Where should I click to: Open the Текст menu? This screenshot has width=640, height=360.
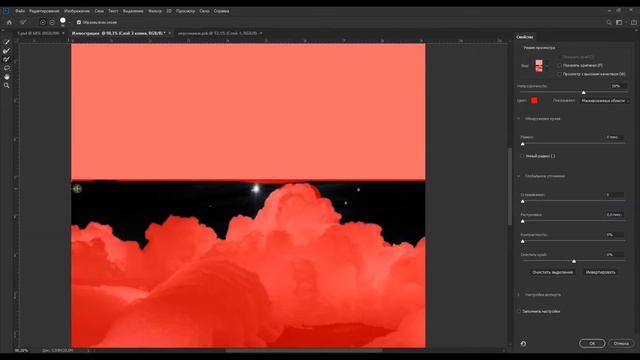click(113, 11)
